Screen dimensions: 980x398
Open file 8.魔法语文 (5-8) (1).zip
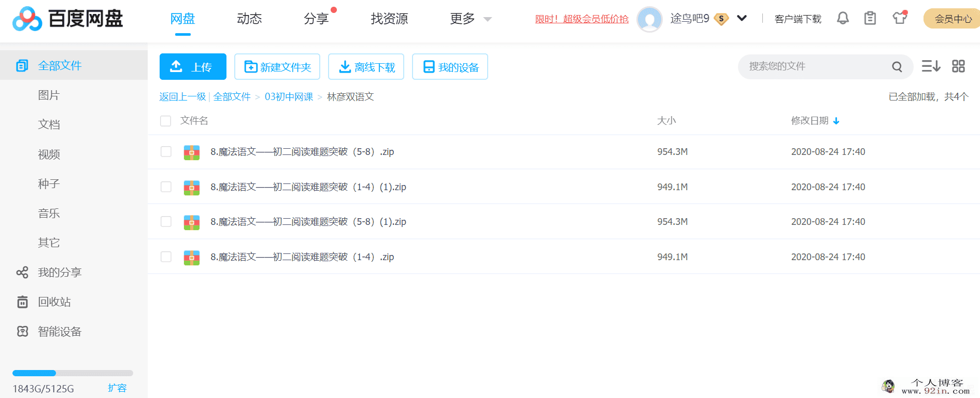tap(308, 222)
